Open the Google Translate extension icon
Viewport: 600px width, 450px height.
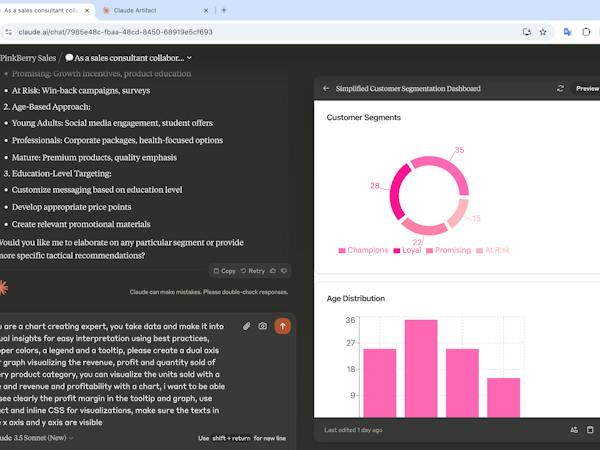coord(567,32)
